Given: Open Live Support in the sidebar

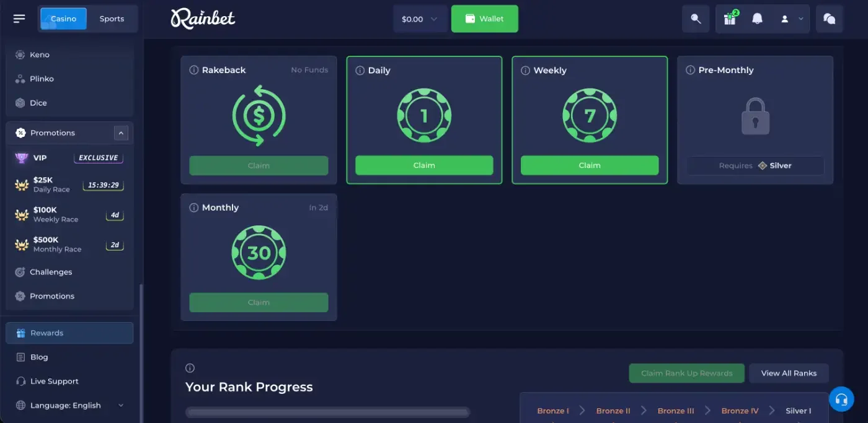Looking at the screenshot, I should pos(69,382).
